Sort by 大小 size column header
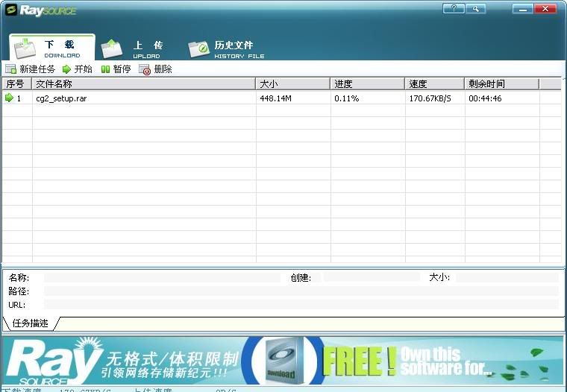Screen dimensions: 567x392 coord(292,84)
